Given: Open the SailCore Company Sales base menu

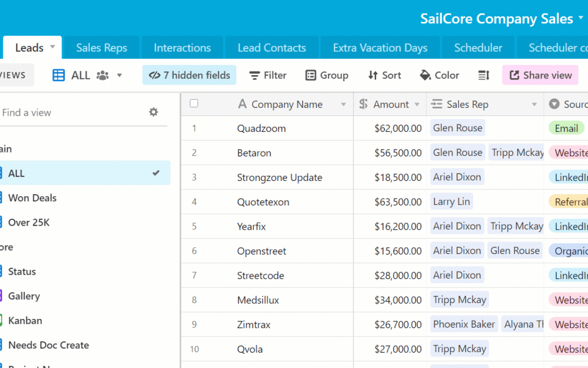Looking at the screenshot, I should [x=580, y=18].
